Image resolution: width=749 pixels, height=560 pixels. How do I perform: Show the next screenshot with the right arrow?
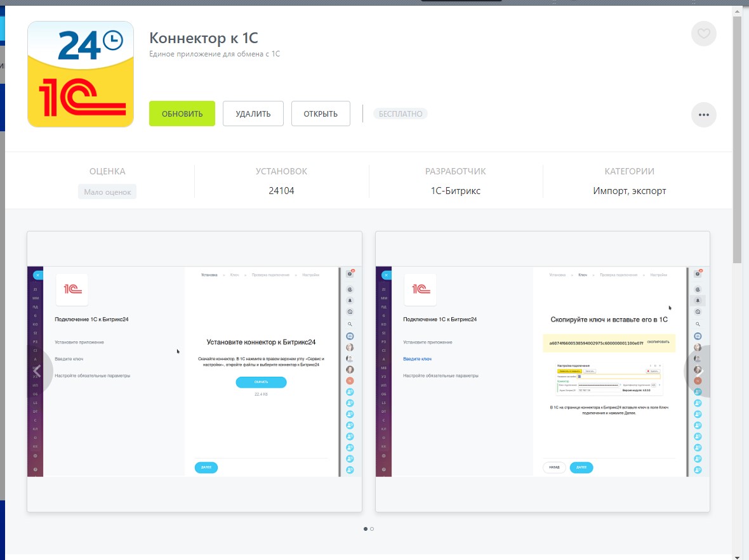(x=699, y=371)
